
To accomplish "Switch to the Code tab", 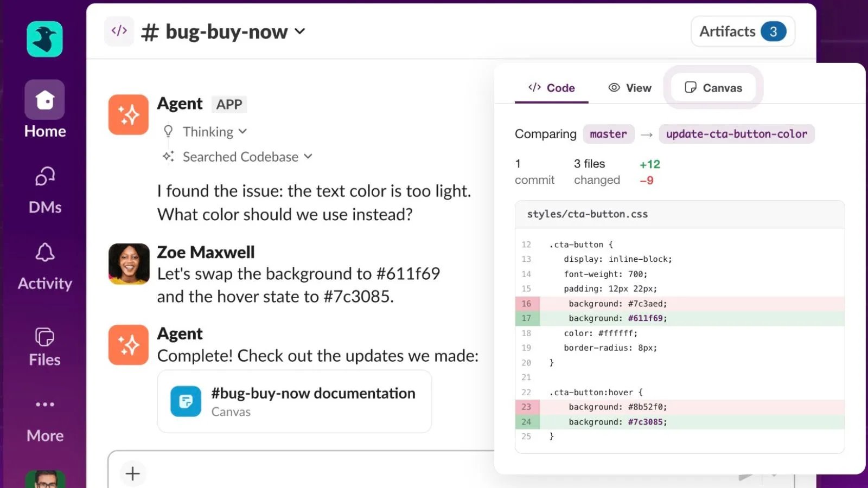I will [551, 88].
